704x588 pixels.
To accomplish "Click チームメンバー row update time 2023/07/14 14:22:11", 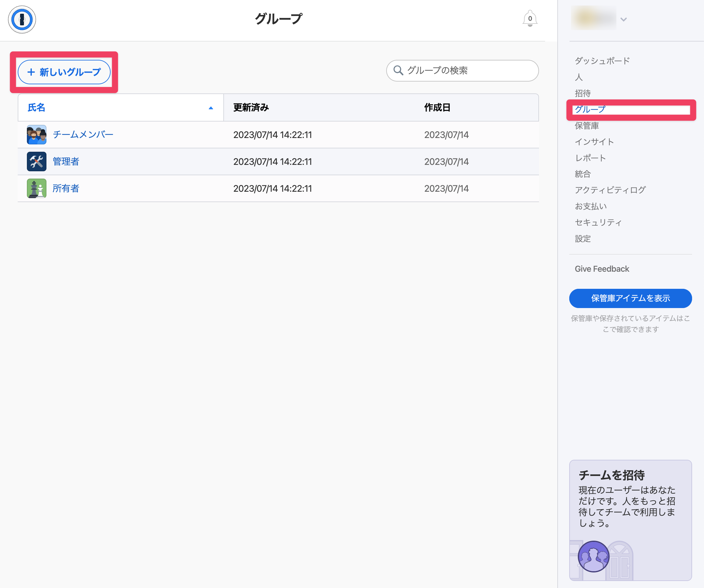I will tap(273, 135).
